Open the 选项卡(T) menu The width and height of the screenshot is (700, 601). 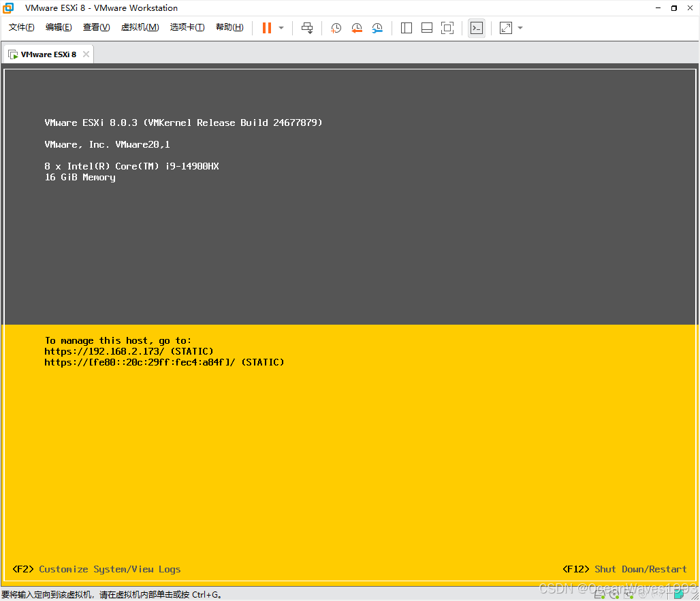pyautogui.click(x=187, y=27)
